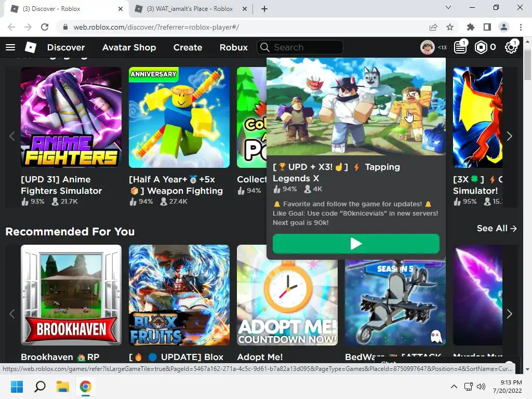The image size is (532, 399).
Task: Open Windows Start menu
Action: 17,387
